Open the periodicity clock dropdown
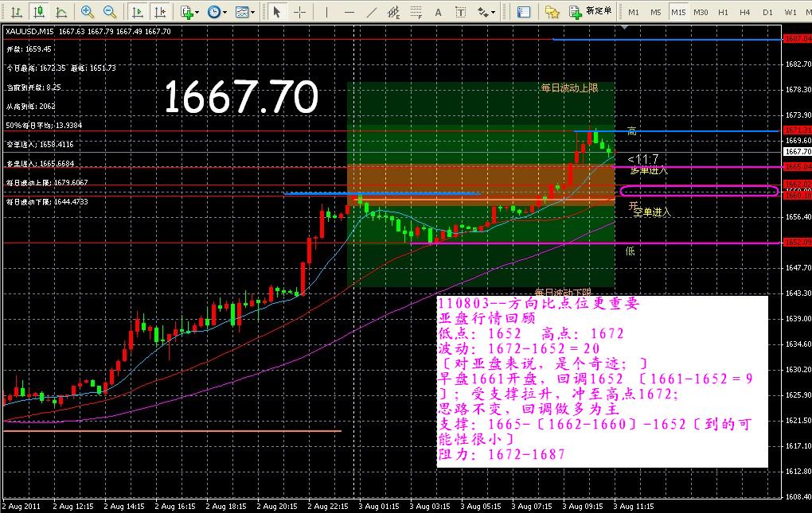The width and height of the screenshot is (812, 513). point(216,12)
